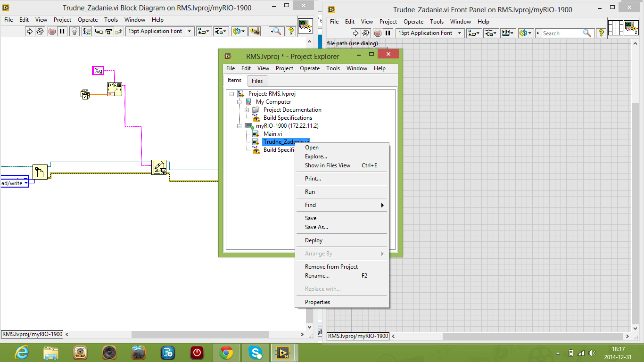
Task: Open Front Panel font settings dropdown
Action: (430, 33)
